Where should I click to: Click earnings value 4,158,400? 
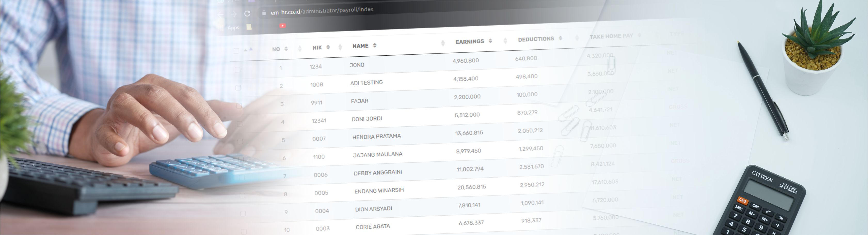click(x=466, y=79)
